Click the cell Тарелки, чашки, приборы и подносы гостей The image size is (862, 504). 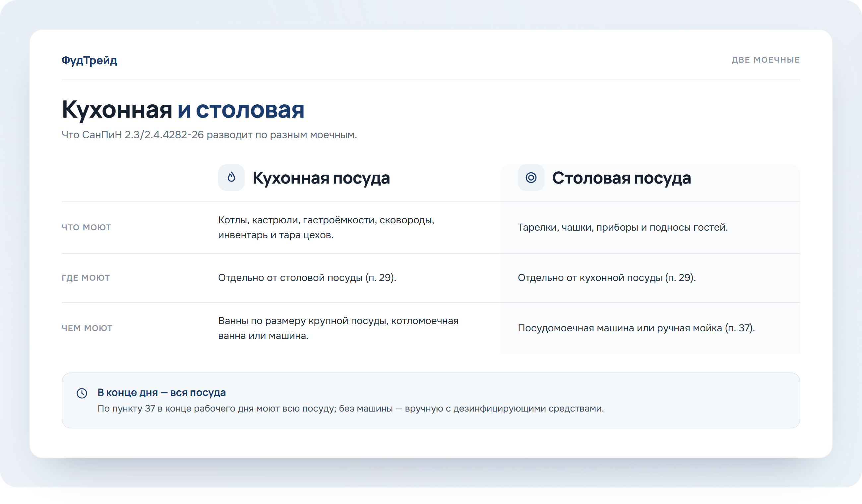[x=623, y=227]
